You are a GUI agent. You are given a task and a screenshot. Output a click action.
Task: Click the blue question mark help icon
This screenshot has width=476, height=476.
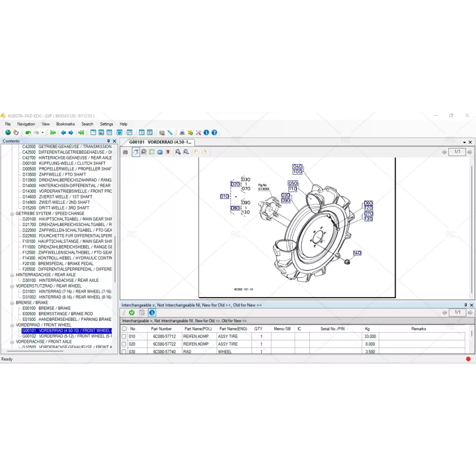tap(214, 132)
